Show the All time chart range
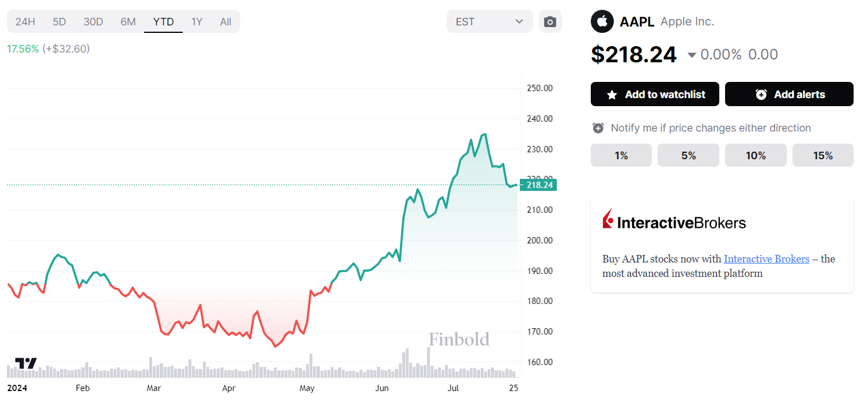868x413 pixels. point(225,22)
